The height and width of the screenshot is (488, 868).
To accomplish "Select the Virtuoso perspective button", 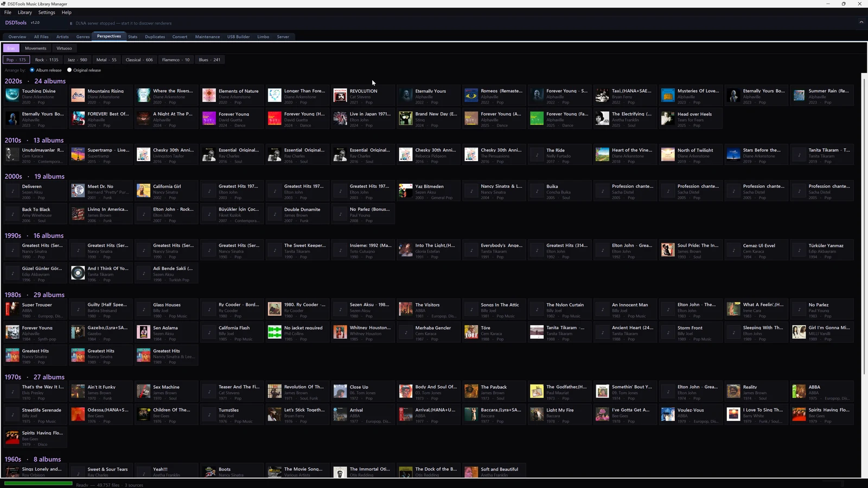I will click(64, 48).
